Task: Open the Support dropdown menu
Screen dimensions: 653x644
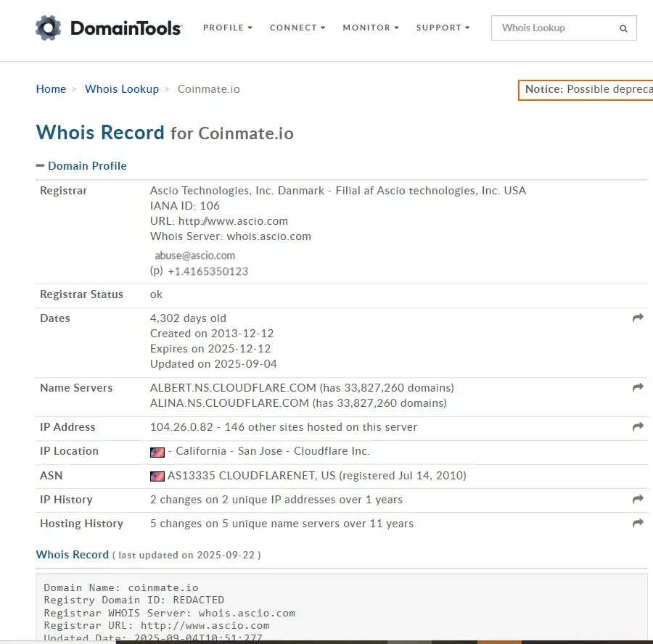Action: coord(443,28)
